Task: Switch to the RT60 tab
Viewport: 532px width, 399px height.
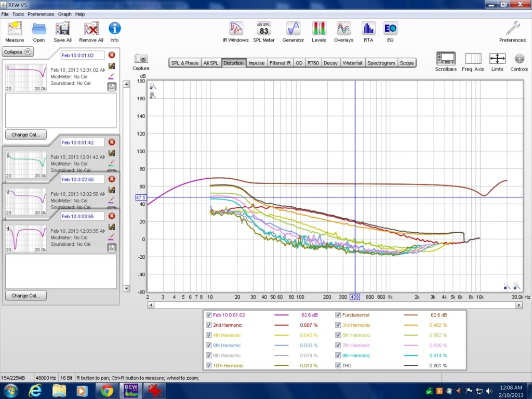Action: (313, 63)
